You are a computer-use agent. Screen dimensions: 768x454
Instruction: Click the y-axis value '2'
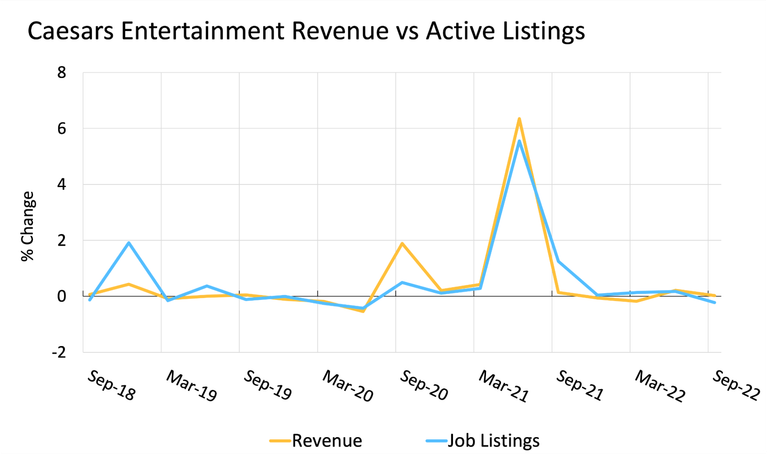click(61, 240)
